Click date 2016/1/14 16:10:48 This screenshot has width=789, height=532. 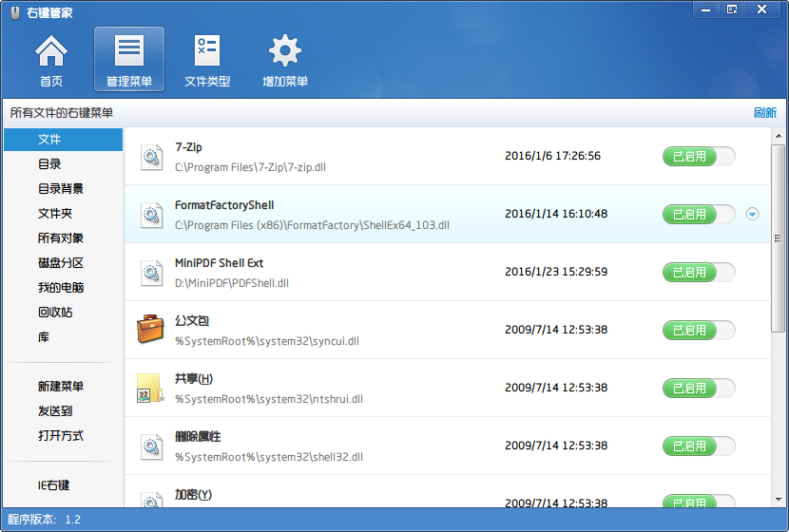[x=556, y=214]
